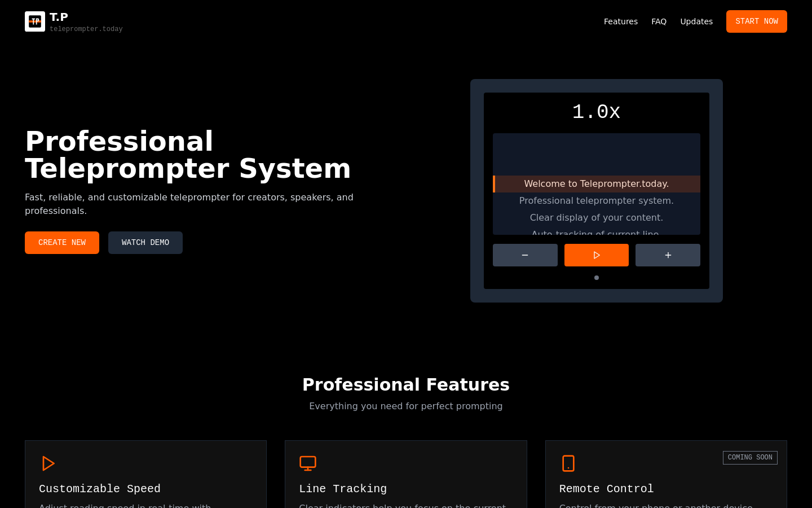Start playback with the orange play button
The height and width of the screenshot is (508, 812).
tap(597, 255)
